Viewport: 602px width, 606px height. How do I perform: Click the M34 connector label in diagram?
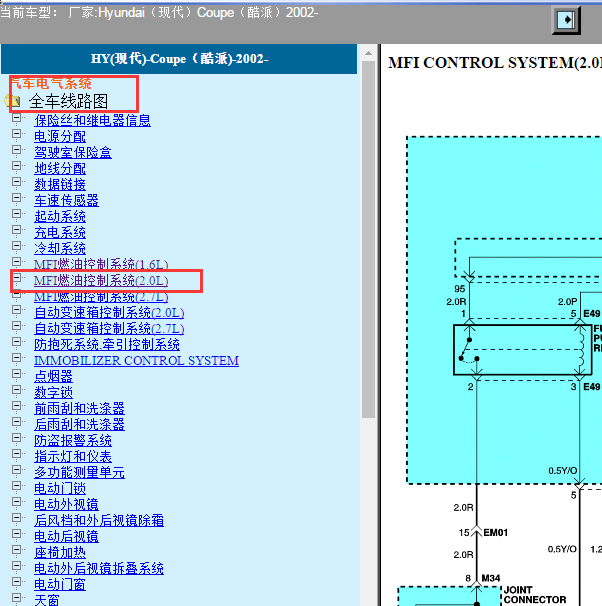[491, 578]
